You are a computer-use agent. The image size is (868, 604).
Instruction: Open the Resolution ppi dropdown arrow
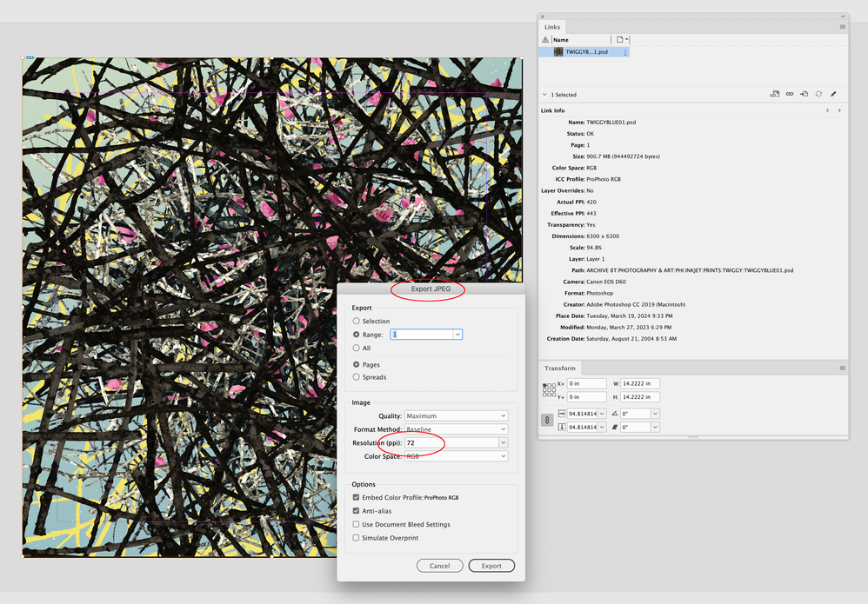pyautogui.click(x=504, y=442)
